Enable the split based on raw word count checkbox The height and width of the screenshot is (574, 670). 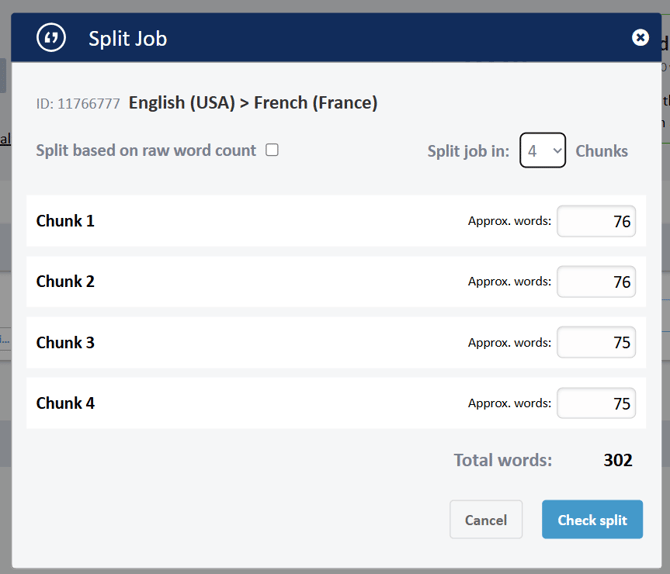coord(272,150)
